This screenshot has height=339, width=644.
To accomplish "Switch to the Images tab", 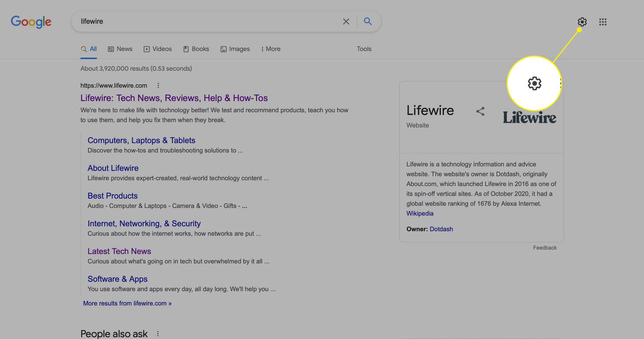I will click(x=235, y=49).
